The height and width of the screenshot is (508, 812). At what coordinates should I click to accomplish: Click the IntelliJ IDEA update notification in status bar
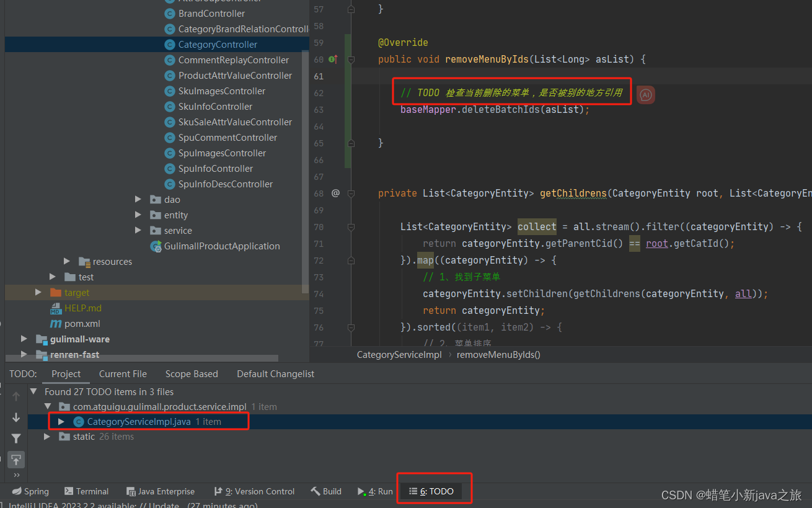coord(133,506)
